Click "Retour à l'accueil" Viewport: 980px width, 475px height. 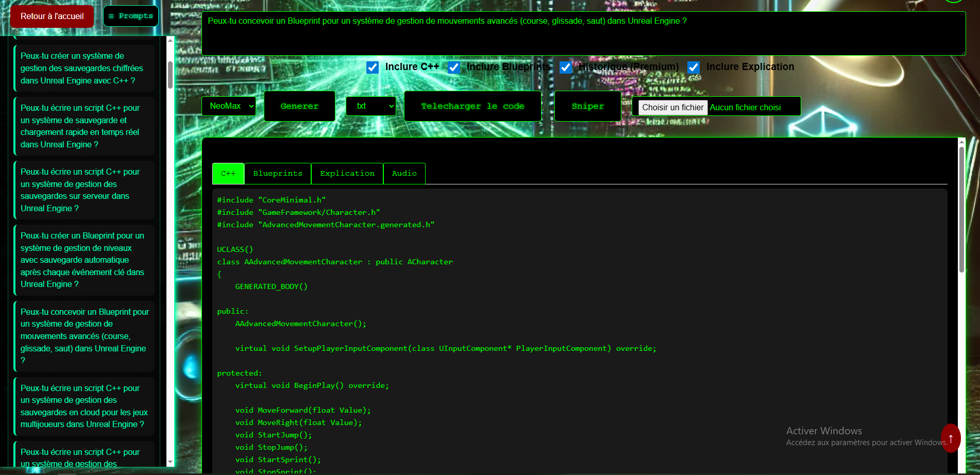pyautogui.click(x=51, y=16)
